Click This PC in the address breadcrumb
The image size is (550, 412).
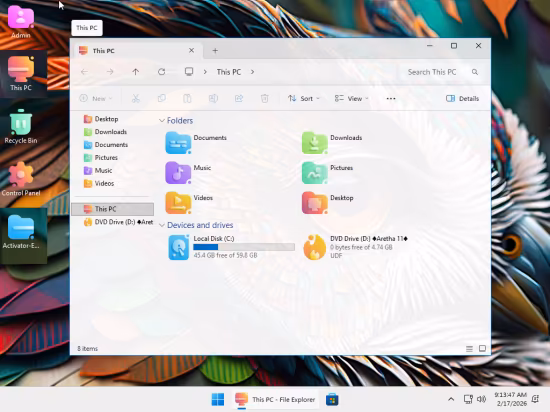pyautogui.click(x=229, y=72)
